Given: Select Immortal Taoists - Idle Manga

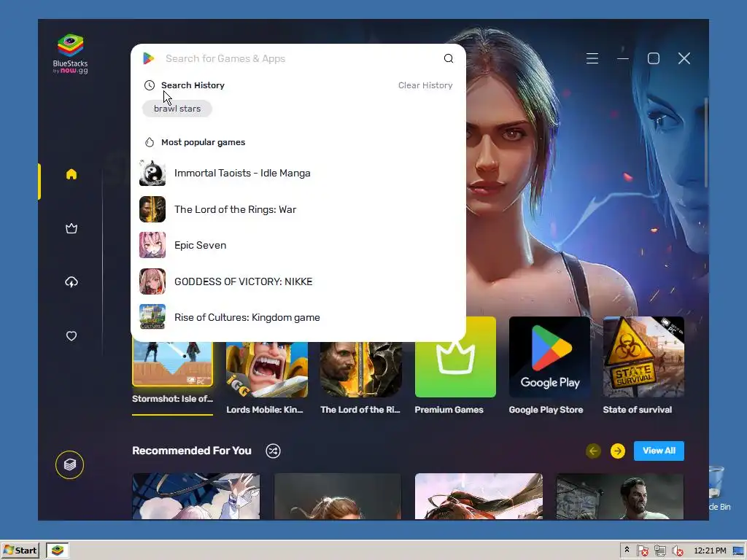Looking at the screenshot, I should click(x=298, y=174).
